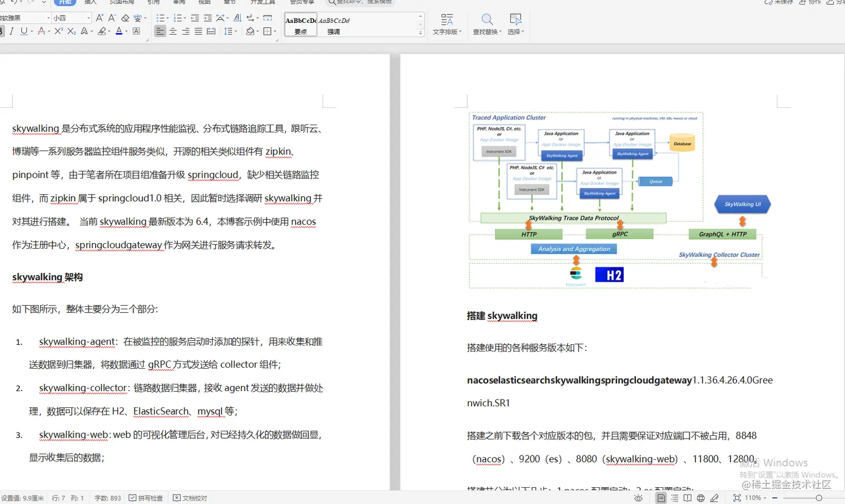Image resolution: width=845 pixels, height=504 pixels.
Task: Switch to the 开始 tab
Action: pos(65,2)
